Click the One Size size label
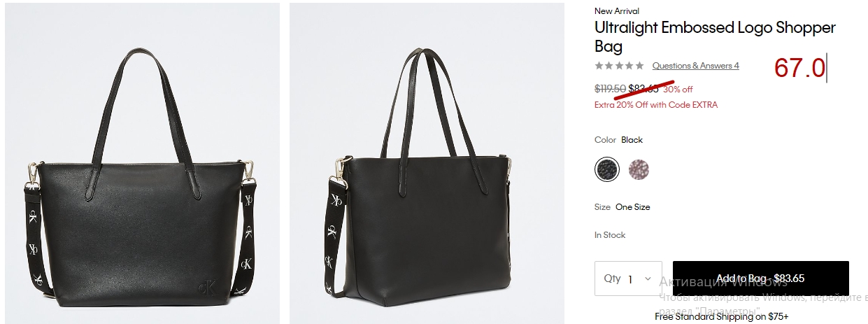The width and height of the screenshot is (868, 324). 633,207
